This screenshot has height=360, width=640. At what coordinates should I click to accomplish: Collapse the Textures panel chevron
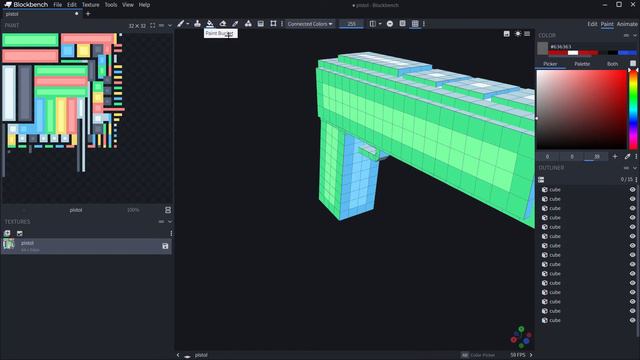pyautogui.click(x=170, y=222)
